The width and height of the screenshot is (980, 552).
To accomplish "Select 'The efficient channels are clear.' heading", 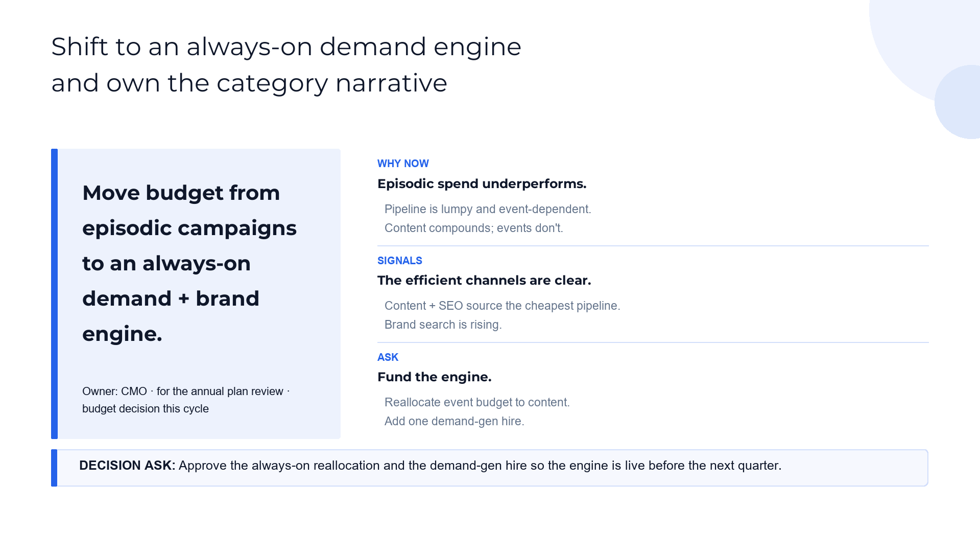I will point(484,280).
